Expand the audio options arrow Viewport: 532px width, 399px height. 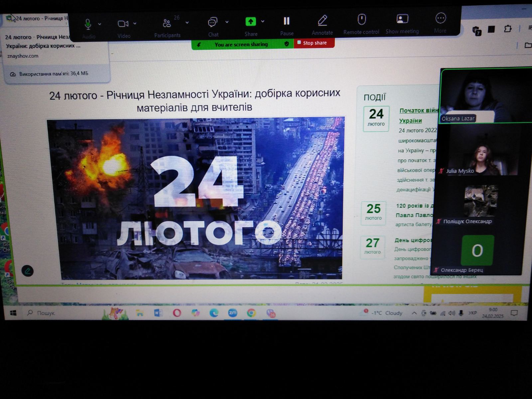(99, 24)
